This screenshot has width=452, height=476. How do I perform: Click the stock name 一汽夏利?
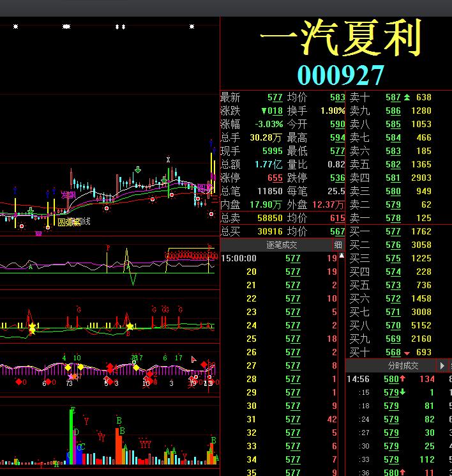click(341, 38)
